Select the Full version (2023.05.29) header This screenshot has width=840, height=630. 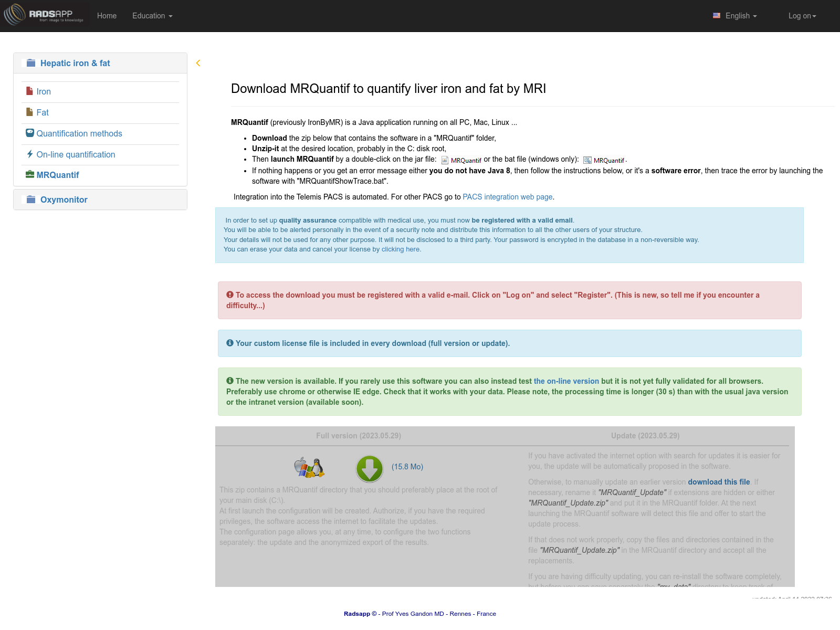[x=359, y=436]
